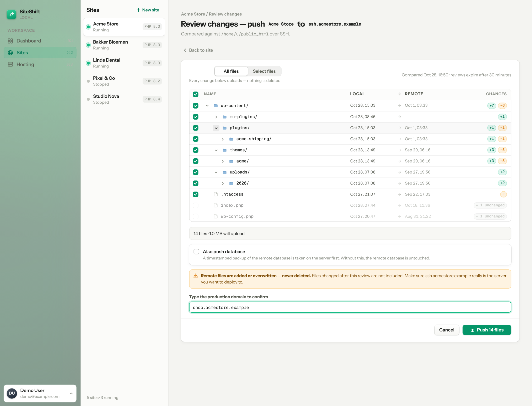This screenshot has width=532, height=406.
Task: Uncheck the .htaccess row checkbox
Action: click(x=196, y=194)
